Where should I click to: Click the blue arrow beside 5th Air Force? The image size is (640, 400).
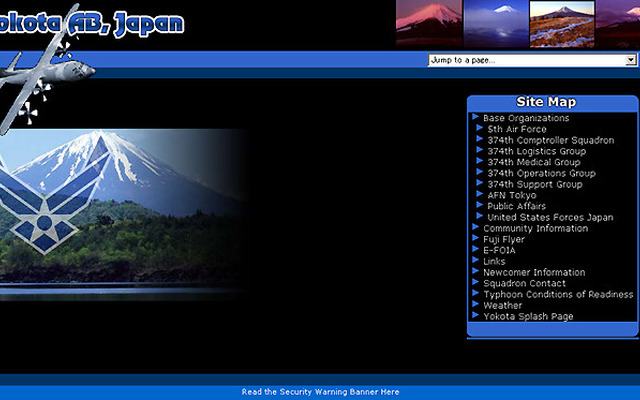[x=480, y=128]
